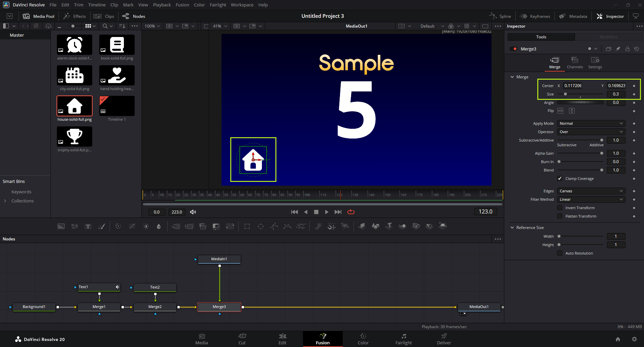This screenshot has height=347, width=644.
Task: Open the Spline editor panel
Action: [500, 16]
